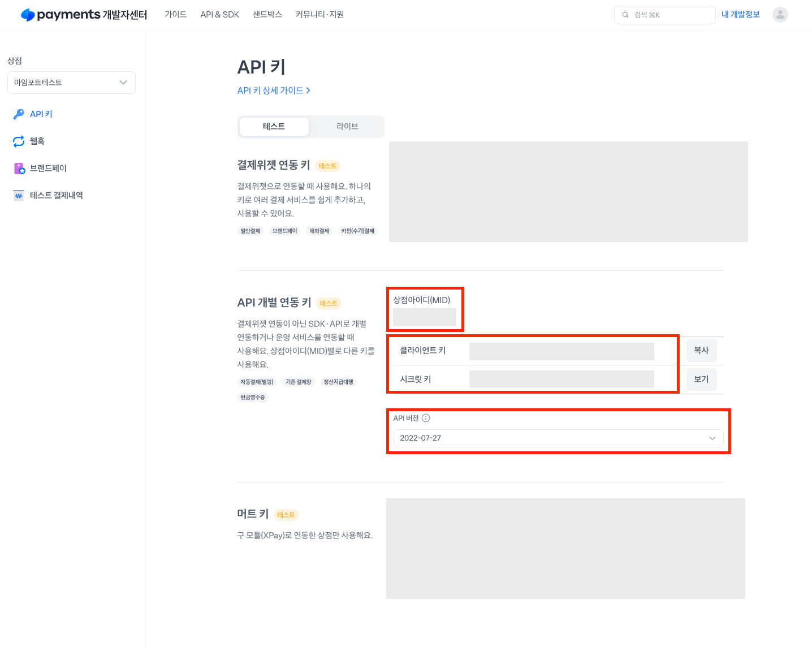Click the Toss payments logo icon
Viewport: 812px width, 647px height.
click(28, 15)
